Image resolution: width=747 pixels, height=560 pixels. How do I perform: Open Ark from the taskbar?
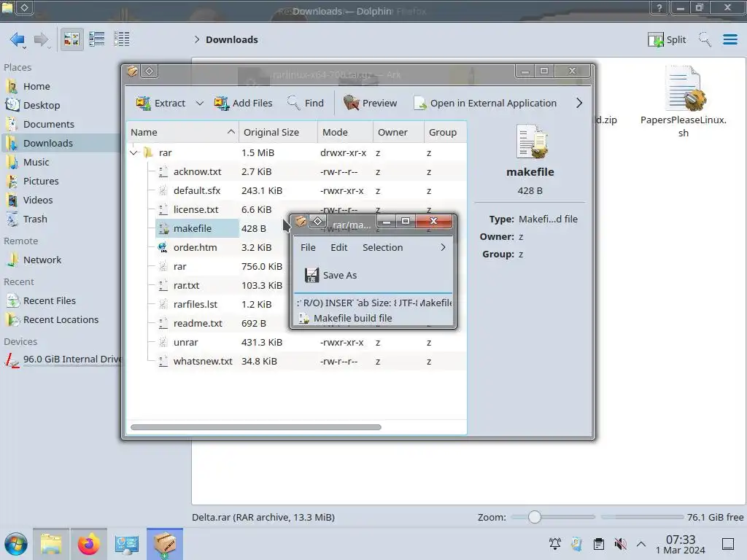164,544
